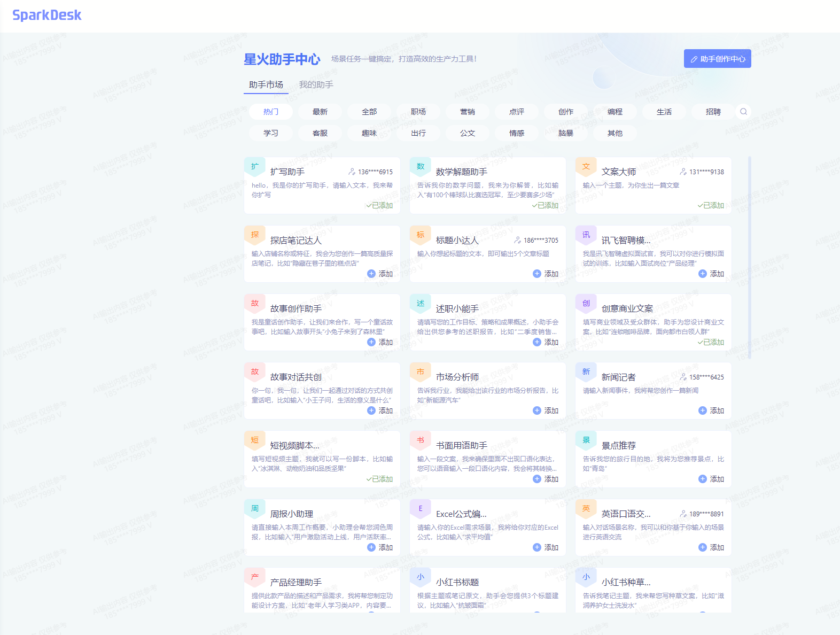This screenshot has width=840, height=635.
Task: Open the SparkDesk logo link
Action: [47, 15]
